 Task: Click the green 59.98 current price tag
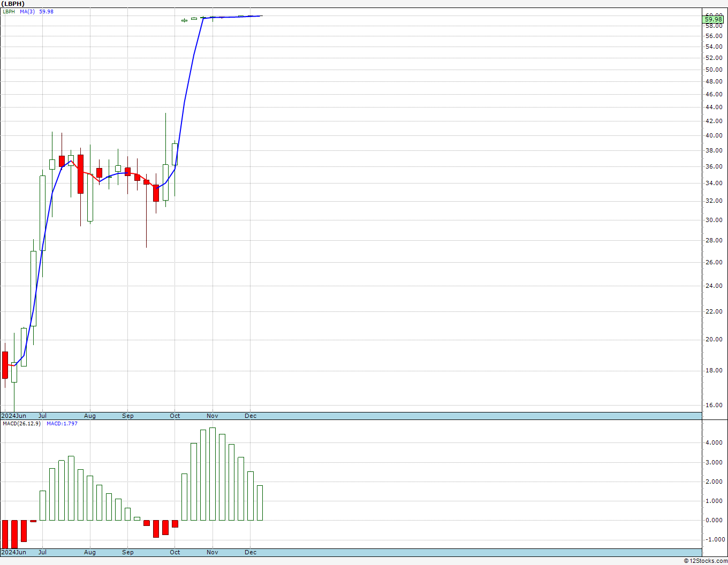point(714,19)
